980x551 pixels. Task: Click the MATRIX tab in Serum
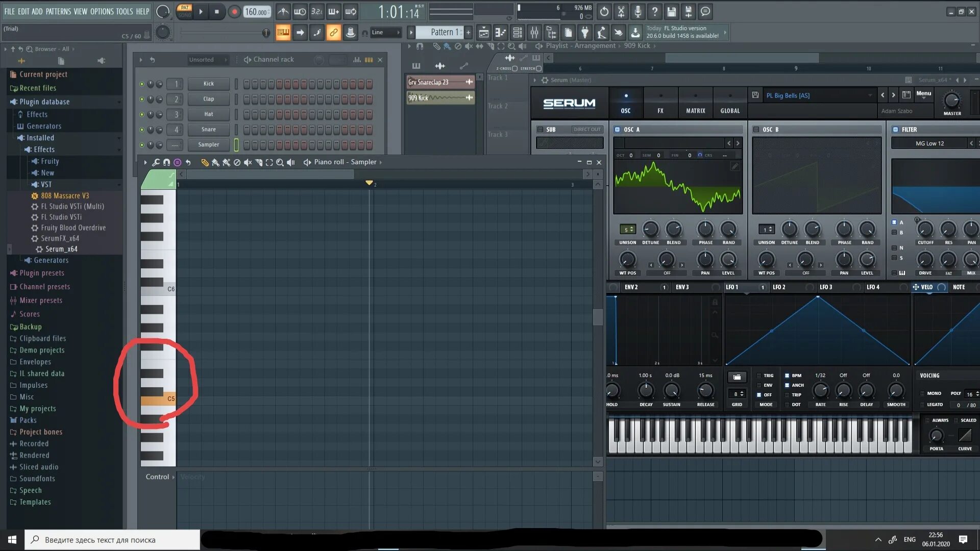(x=695, y=110)
